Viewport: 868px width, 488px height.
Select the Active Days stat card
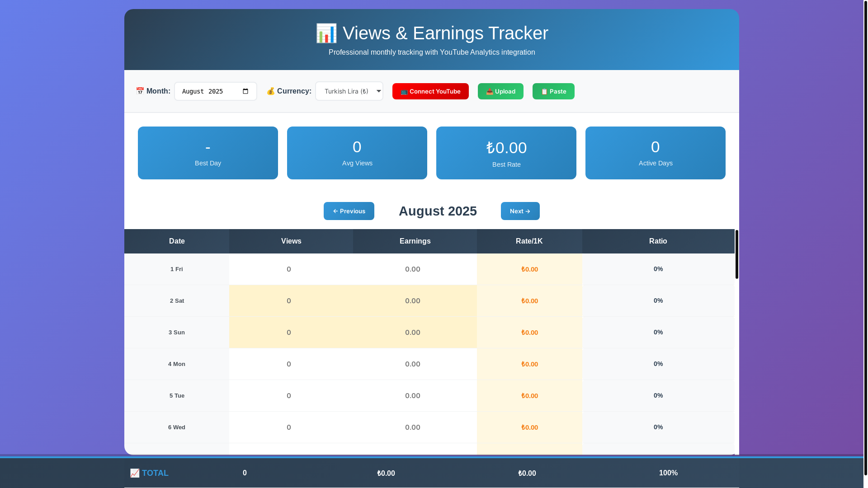coord(656,153)
